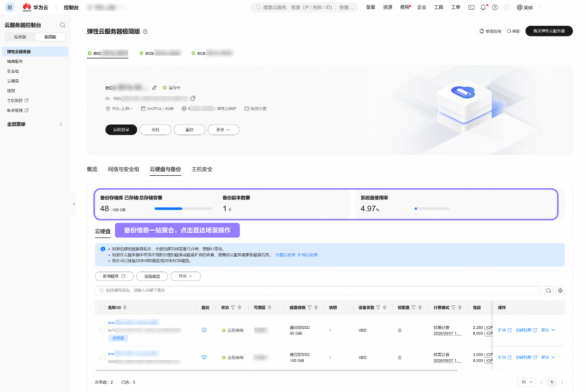Click the 远程登录 button

(x=121, y=130)
